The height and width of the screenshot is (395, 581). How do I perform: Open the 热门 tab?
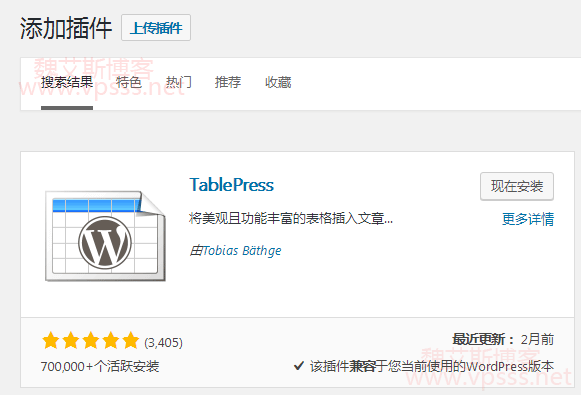pyautogui.click(x=179, y=82)
